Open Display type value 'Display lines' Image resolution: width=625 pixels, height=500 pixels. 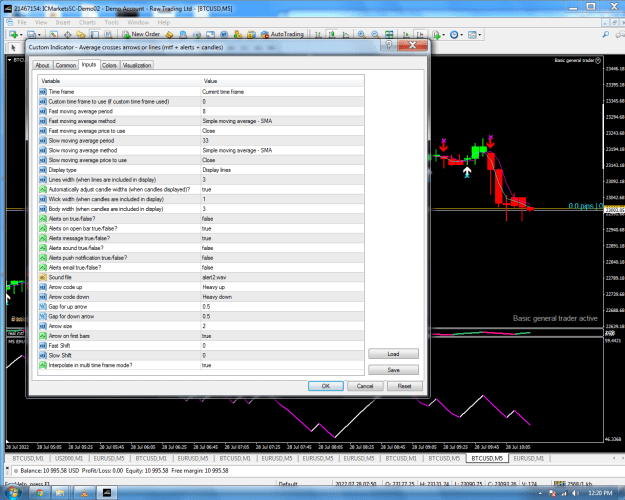coord(282,170)
